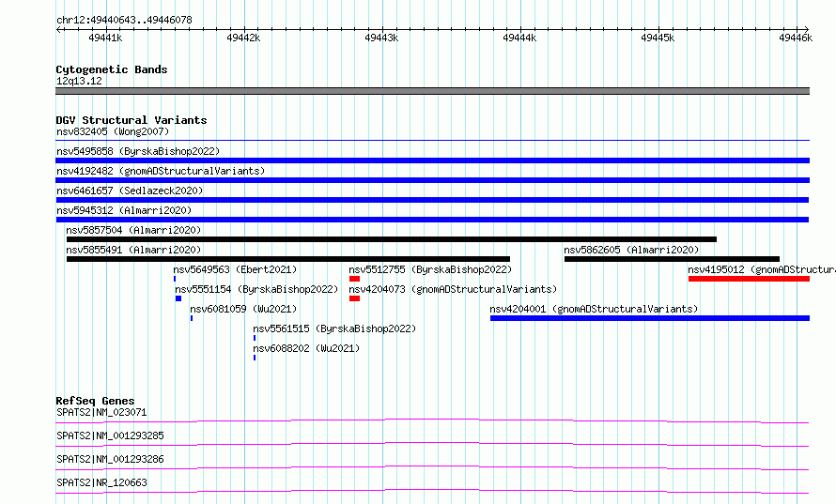Click the nsv4204073 red variant marker
836x504 pixels.
354,298
